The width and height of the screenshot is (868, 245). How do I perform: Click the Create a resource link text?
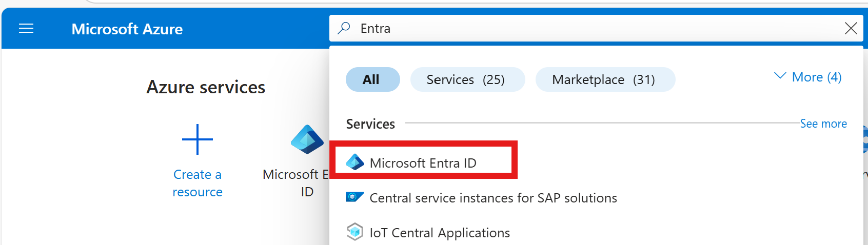point(198,183)
